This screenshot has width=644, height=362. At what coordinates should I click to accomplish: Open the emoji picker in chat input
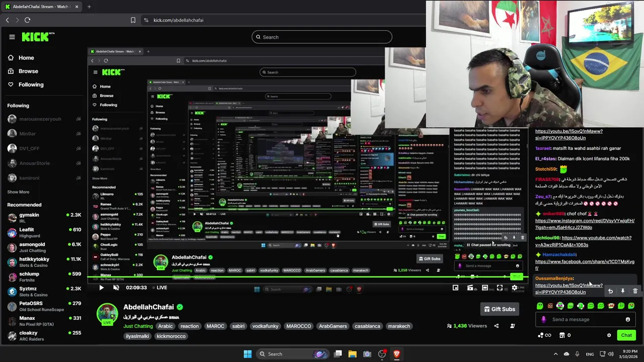click(x=628, y=319)
